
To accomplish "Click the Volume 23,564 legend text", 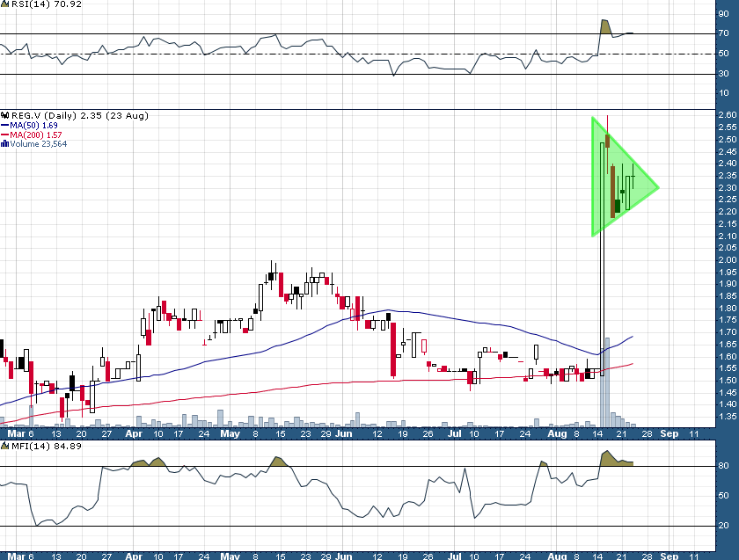I will (x=40, y=143).
